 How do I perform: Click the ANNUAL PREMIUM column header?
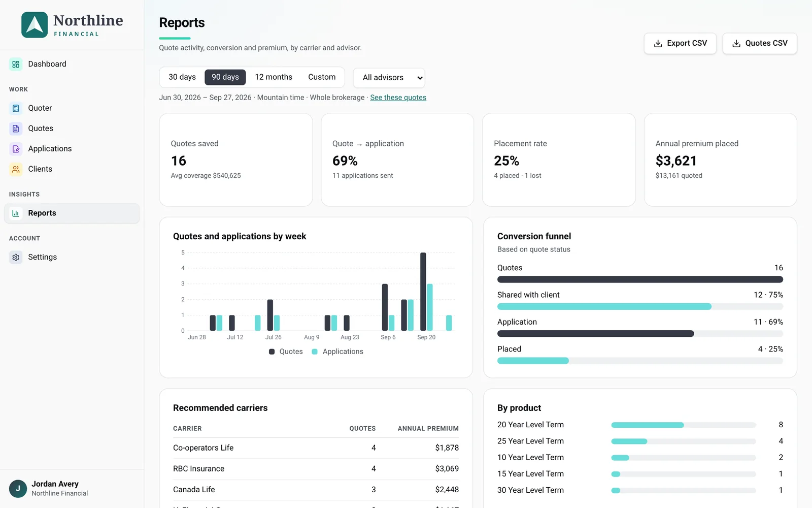pyautogui.click(x=428, y=429)
